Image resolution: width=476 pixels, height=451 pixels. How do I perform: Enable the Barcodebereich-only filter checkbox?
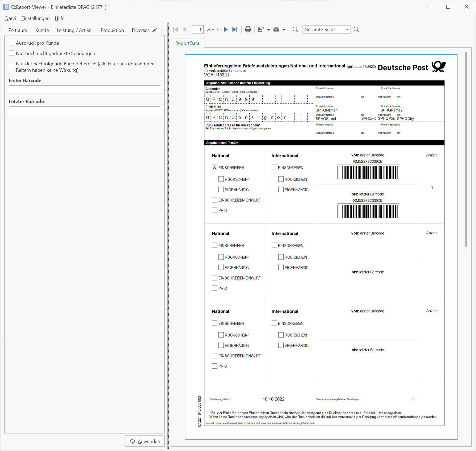[11, 67]
